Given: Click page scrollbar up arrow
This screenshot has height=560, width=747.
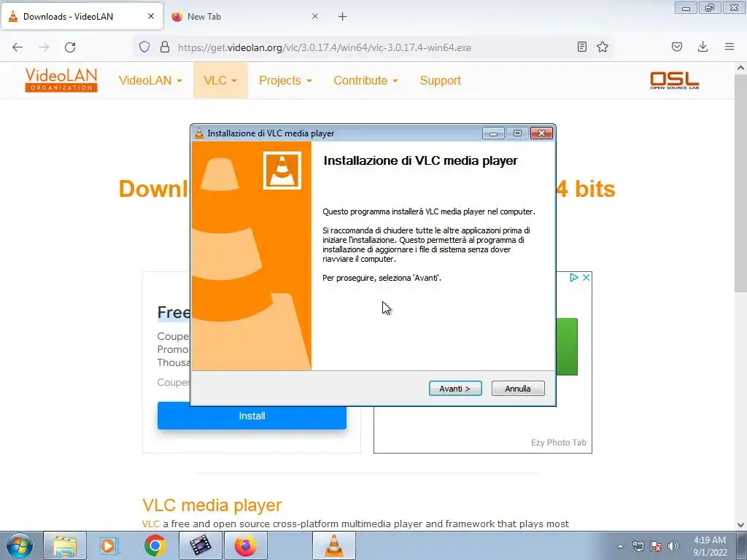Looking at the screenshot, I should (741, 68).
